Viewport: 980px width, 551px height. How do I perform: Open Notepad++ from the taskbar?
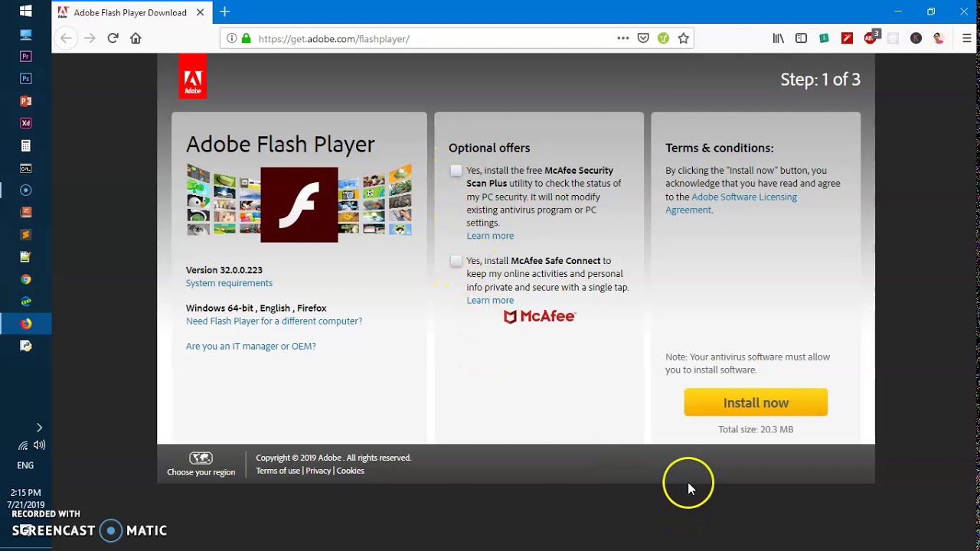point(25,257)
